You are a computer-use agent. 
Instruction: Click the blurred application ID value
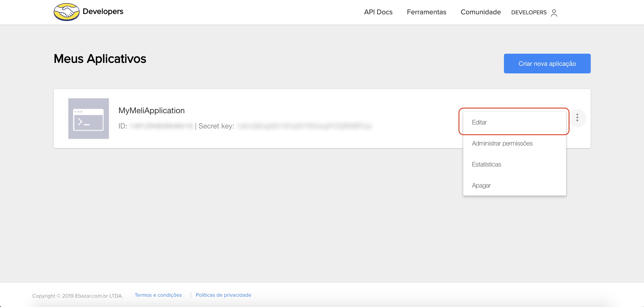162,126
